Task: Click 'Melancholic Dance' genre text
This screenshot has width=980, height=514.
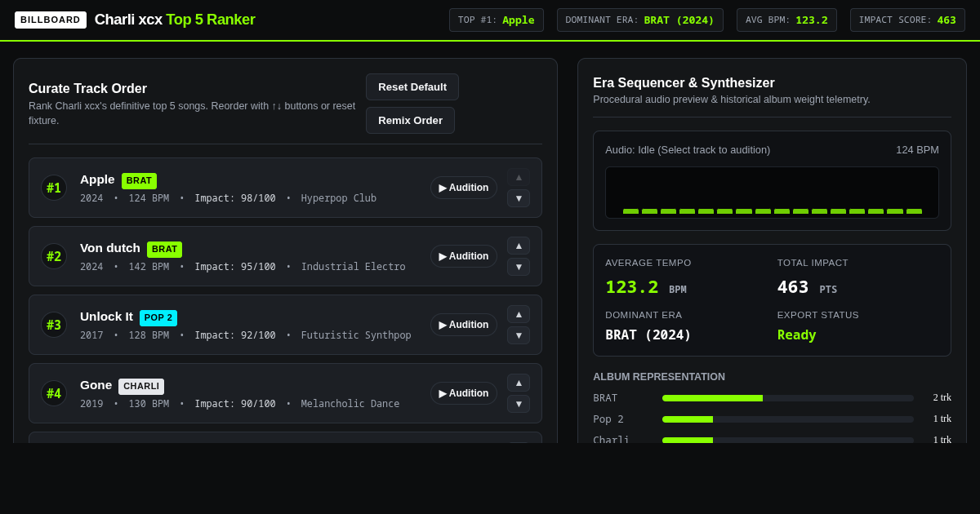Action: pos(350,404)
